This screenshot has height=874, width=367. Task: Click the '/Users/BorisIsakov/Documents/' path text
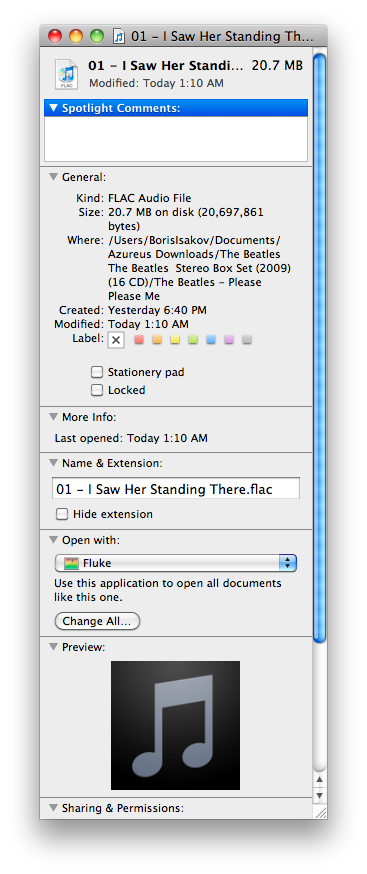(194, 240)
